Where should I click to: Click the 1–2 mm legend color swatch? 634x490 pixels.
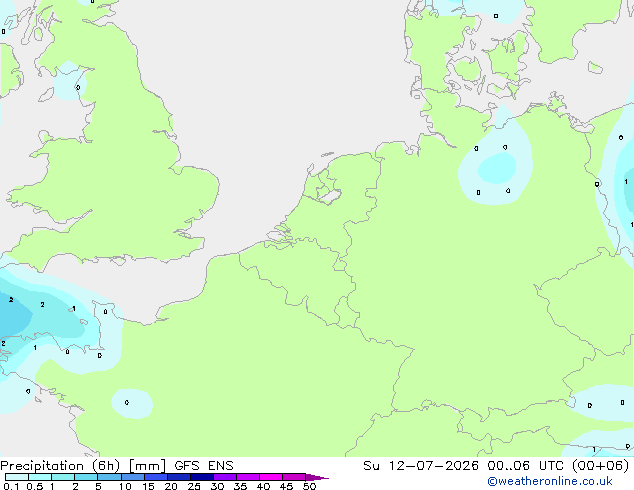point(63,477)
